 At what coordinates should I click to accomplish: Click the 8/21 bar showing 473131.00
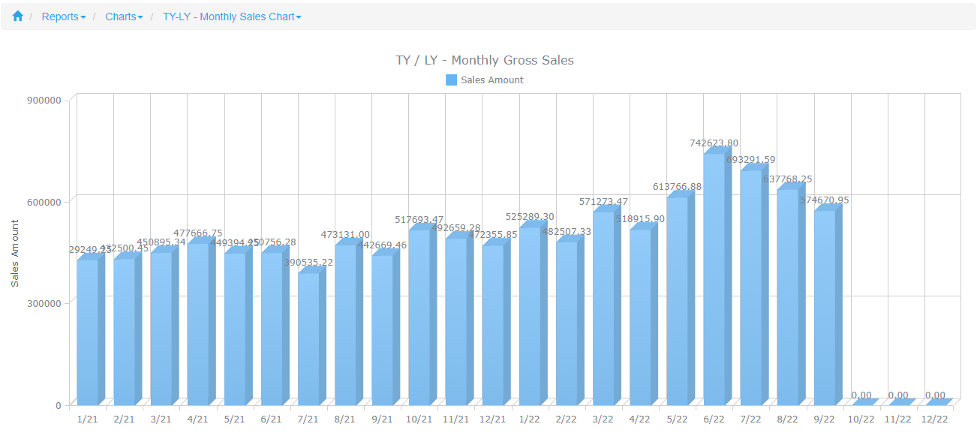pos(345,324)
